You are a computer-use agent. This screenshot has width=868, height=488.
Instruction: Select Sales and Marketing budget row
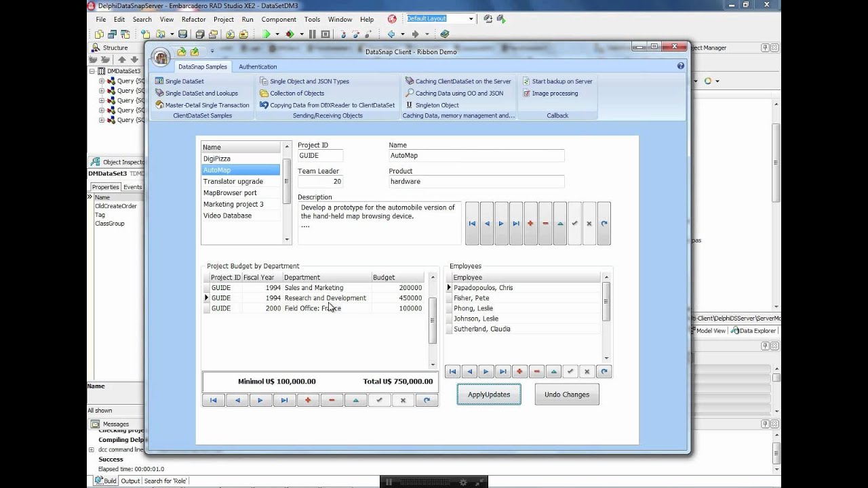pos(314,287)
